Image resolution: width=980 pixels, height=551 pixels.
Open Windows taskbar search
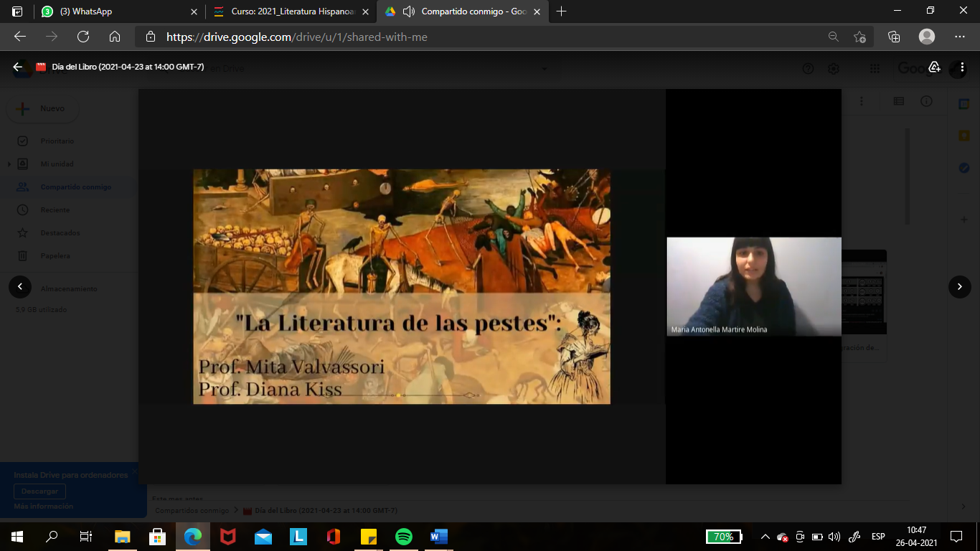[52, 536]
